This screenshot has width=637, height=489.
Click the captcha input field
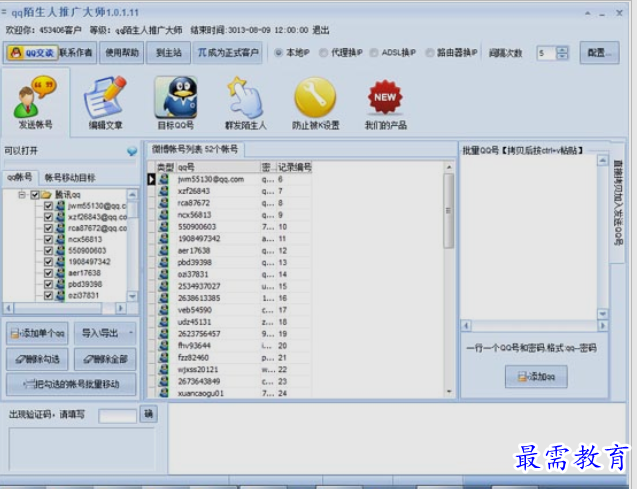tap(117, 416)
